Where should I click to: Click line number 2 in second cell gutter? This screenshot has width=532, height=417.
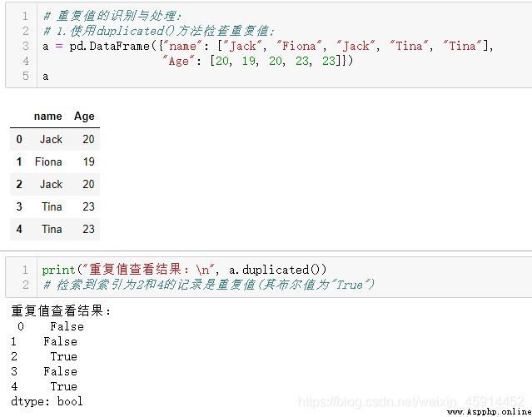(26, 285)
